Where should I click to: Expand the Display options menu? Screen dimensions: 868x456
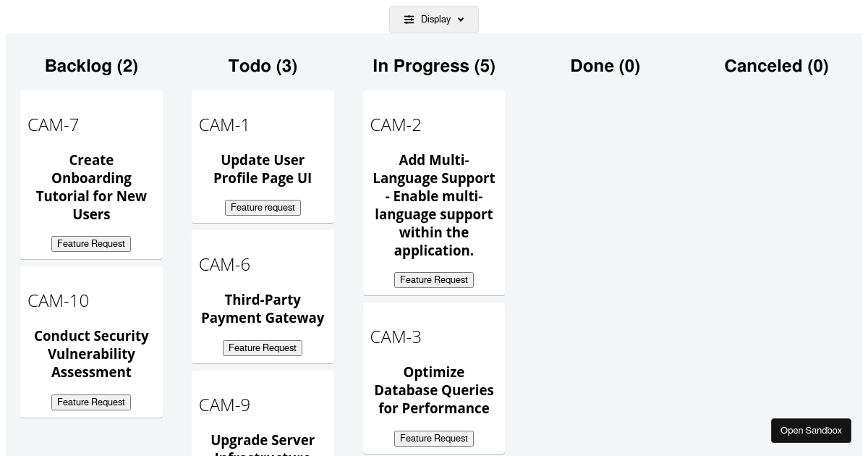pyautogui.click(x=434, y=20)
